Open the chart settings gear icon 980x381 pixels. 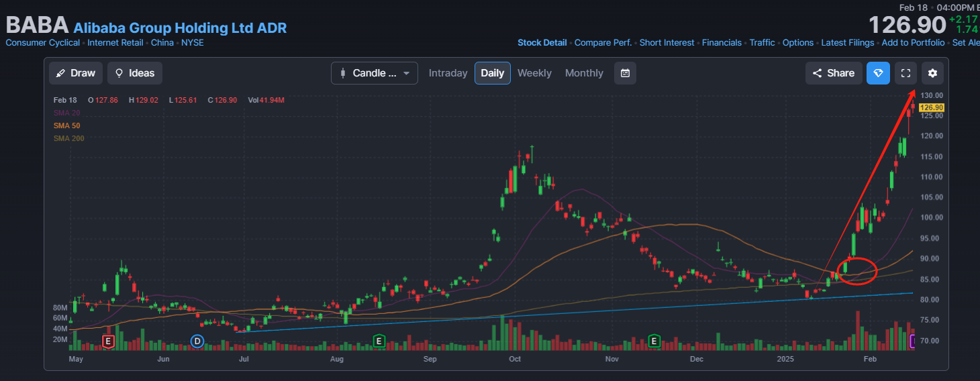coord(932,73)
